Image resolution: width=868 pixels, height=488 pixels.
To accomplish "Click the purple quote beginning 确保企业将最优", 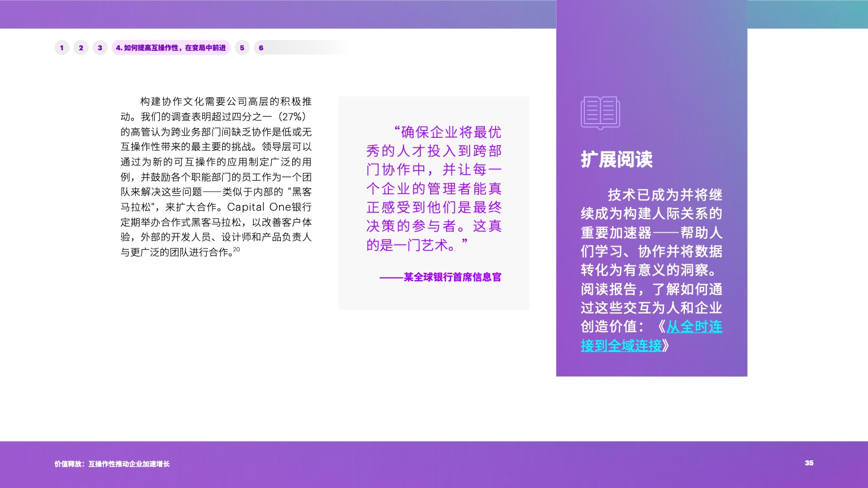I will point(433,188).
